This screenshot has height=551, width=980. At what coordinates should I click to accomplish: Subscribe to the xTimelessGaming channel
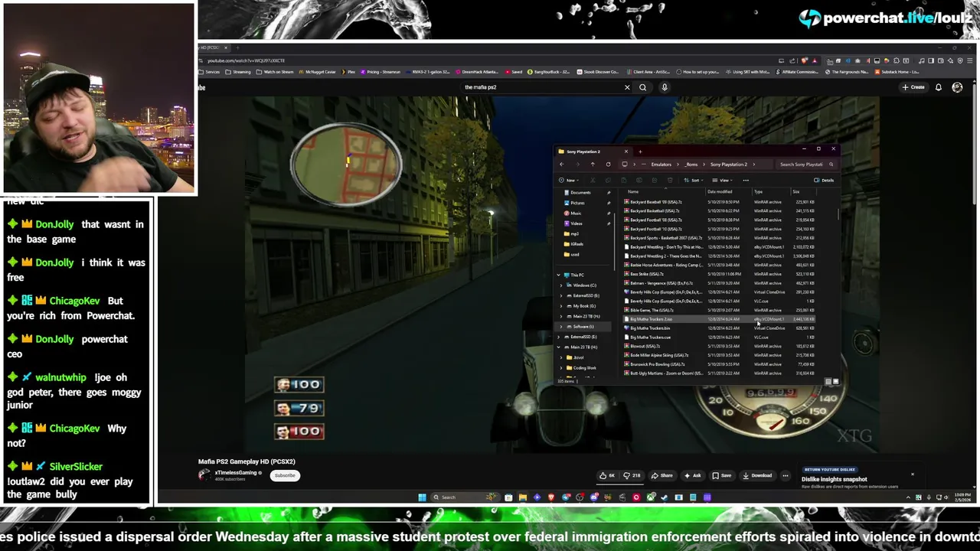pos(285,475)
